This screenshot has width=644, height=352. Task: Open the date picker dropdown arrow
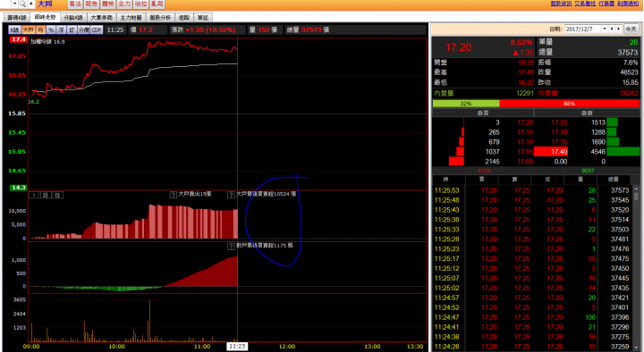click(x=605, y=29)
